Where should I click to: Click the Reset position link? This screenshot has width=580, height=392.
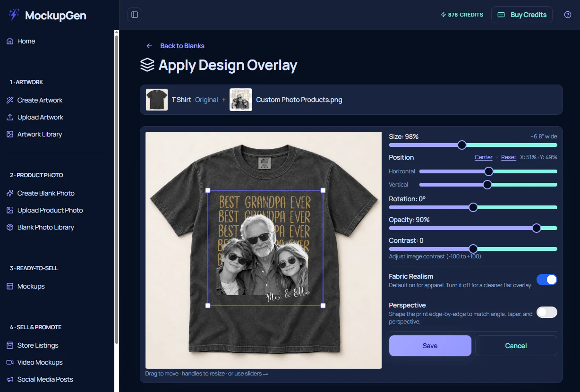click(x=509, y=157)
